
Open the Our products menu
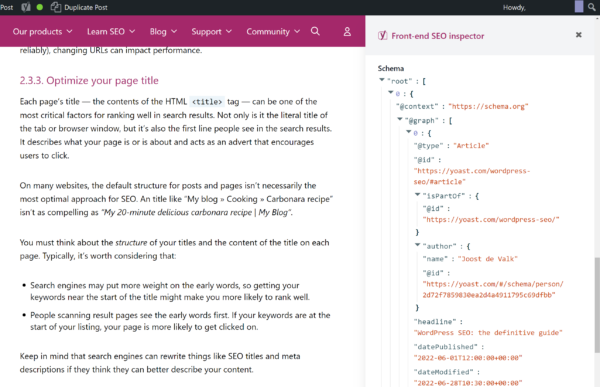(x=42, y=31)
